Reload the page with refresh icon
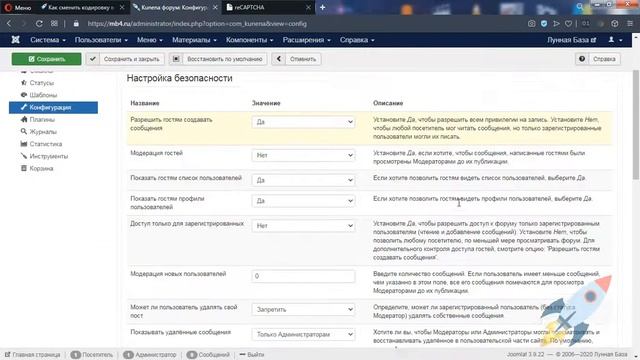This screenshot has width=640, height=360. (x=39, y=24)
